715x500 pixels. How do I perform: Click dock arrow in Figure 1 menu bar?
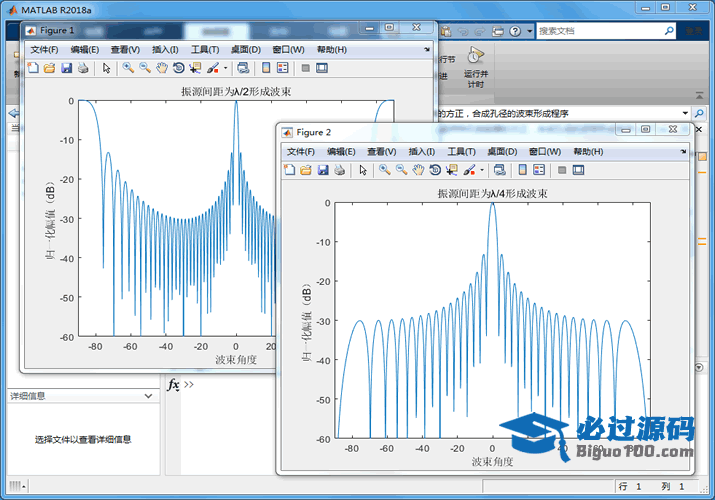pyautogui.click(x=427, y=49)
